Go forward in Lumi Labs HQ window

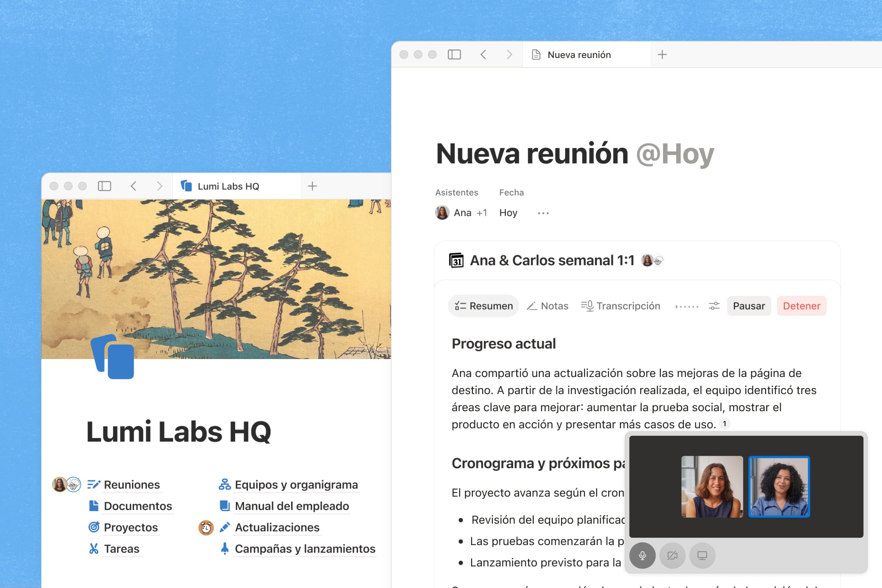click(x=159, y=186)
